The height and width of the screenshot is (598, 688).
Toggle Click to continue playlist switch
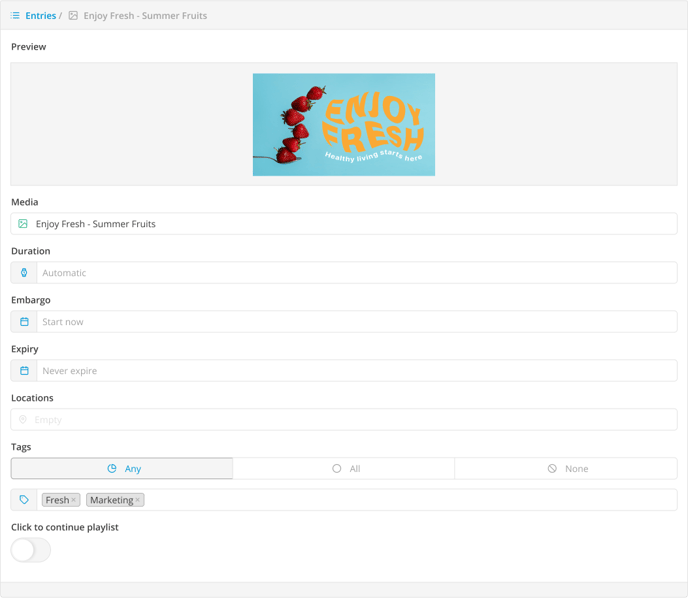click(31, 550)
